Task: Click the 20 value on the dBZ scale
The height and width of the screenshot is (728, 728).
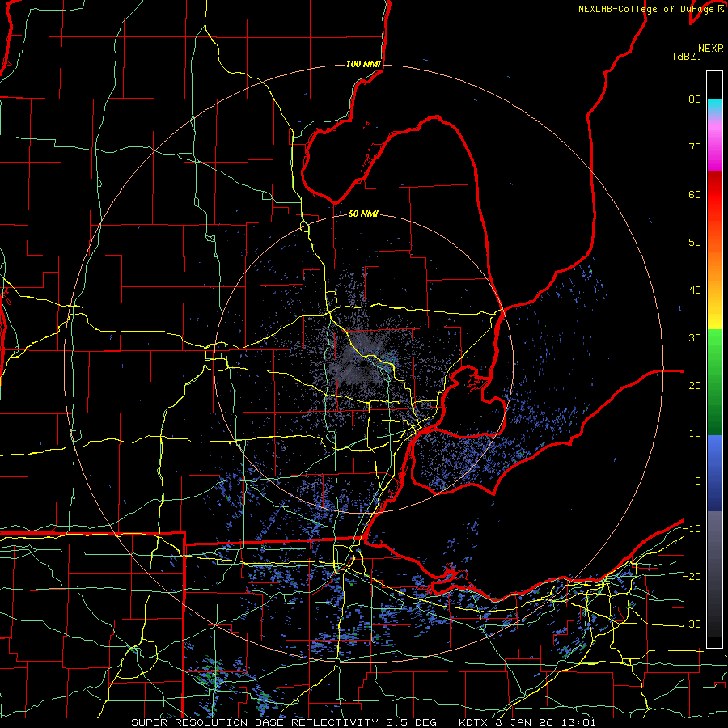Action: (695, 386)
